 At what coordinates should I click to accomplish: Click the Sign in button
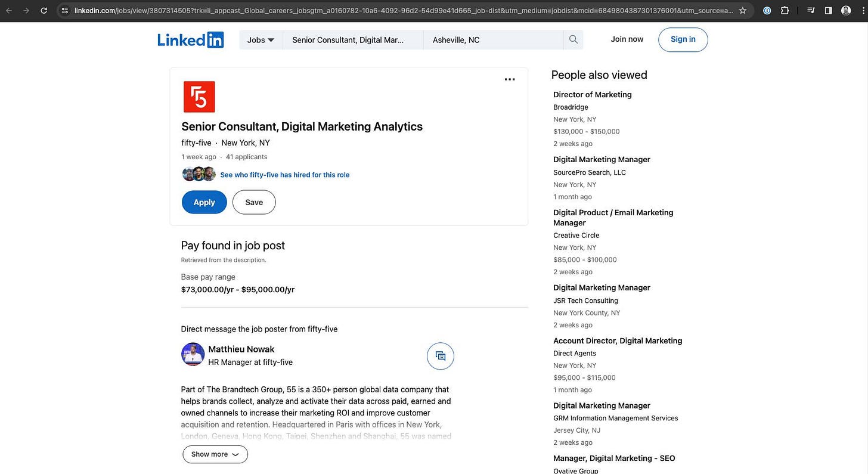(683, 39)
